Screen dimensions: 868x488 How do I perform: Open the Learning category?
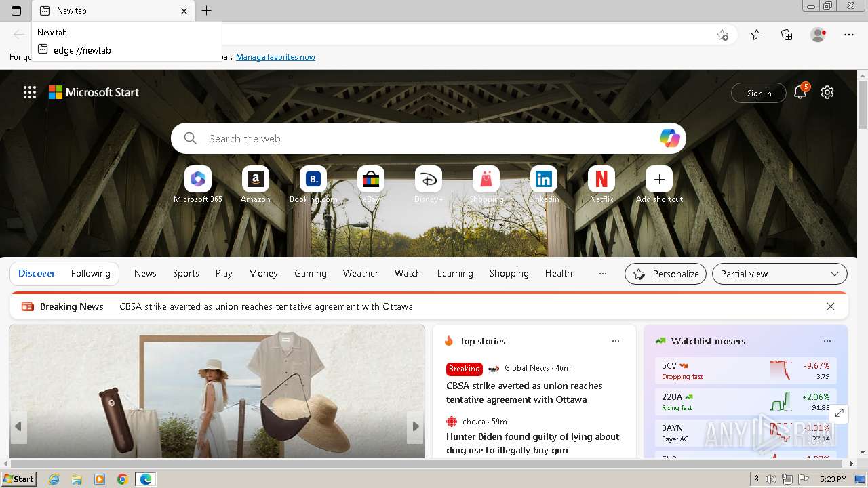[x=455, y=273]
